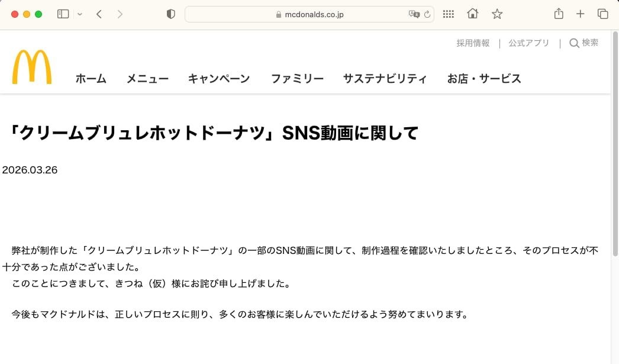Open the 採用情報 link

pos(473,43)
